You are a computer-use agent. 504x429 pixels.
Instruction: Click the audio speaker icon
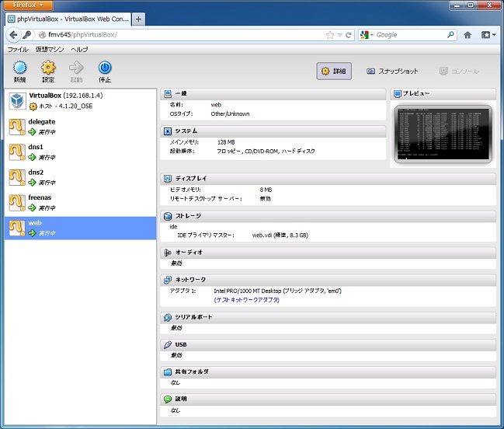pos(168,253)
